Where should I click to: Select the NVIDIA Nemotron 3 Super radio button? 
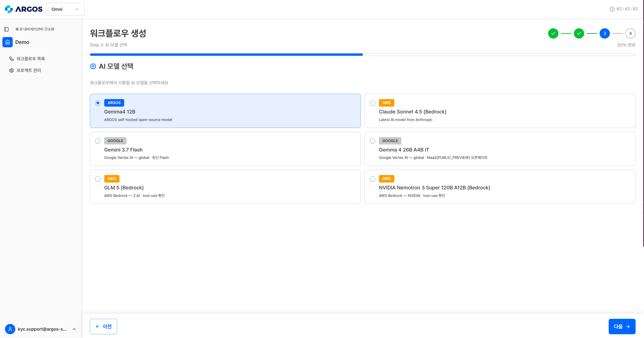[x=373, y=179]
